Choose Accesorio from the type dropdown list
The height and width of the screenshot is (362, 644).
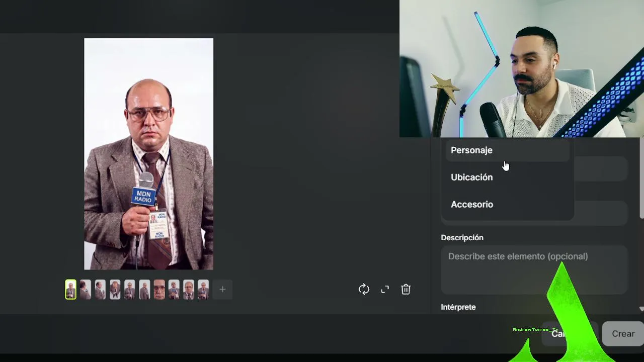507,205
